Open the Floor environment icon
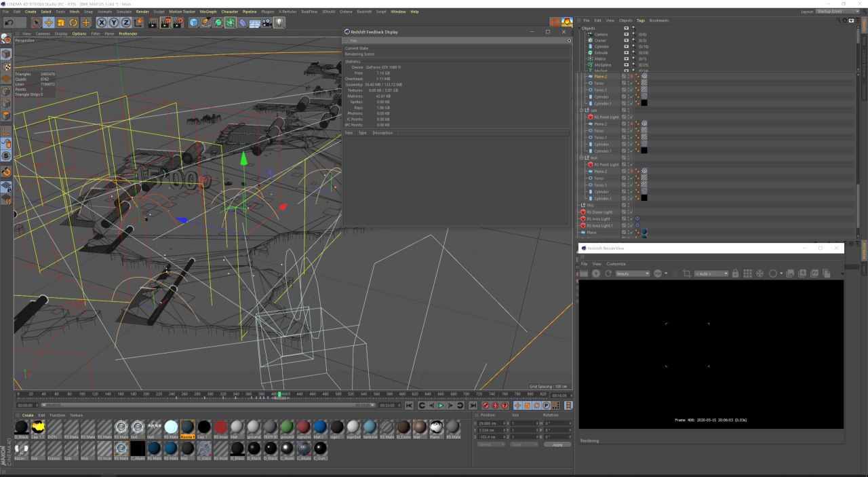868x477 pixels. pyautogui.click(x=255, y=22)
